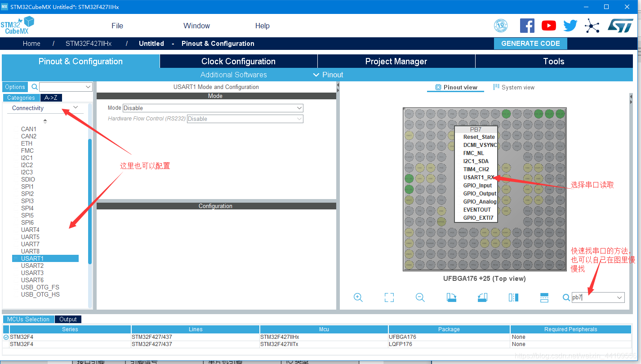Toggle the flip vertical view icon
Image resolution: width=641 pixels, height=364 pixels.
(544, 297)
